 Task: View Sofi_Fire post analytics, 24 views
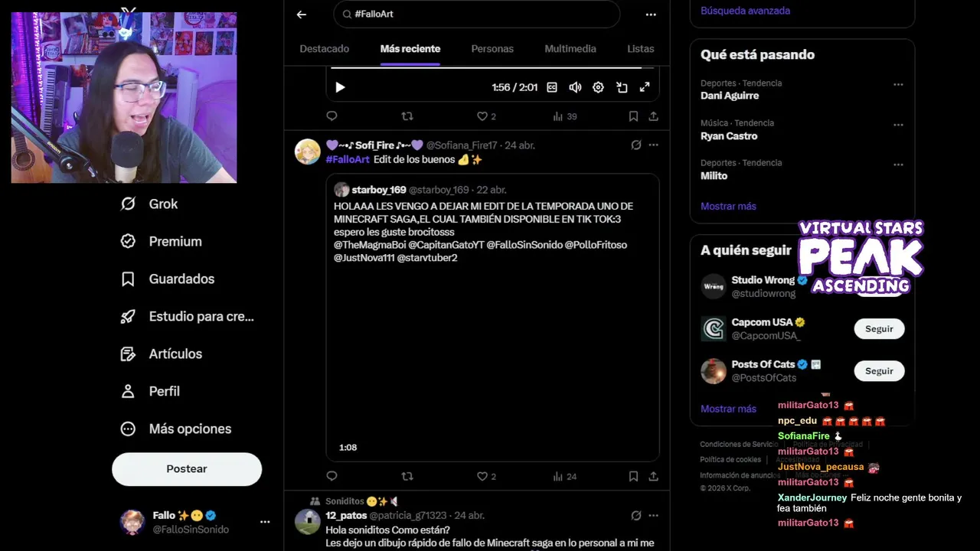coord(564,476)
